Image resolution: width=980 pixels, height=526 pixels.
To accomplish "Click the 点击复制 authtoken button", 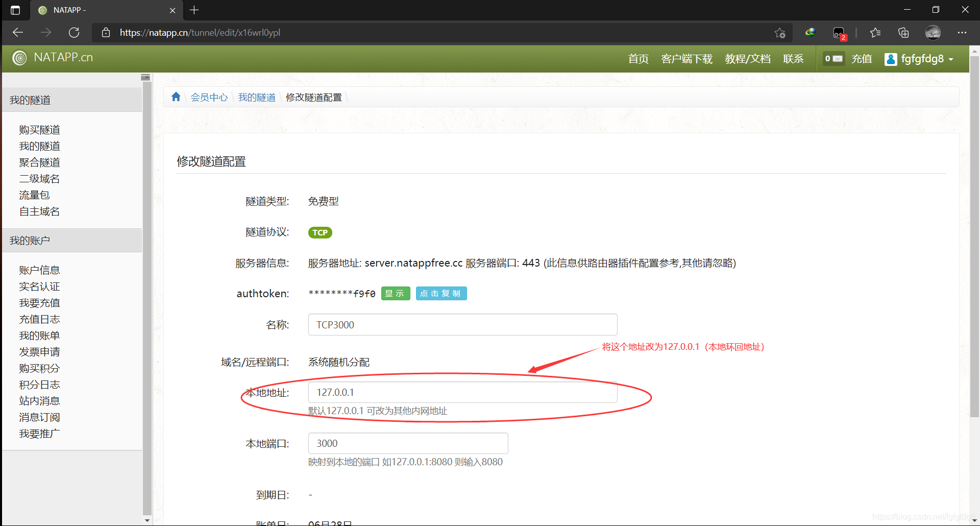I will tap(441, 294).
